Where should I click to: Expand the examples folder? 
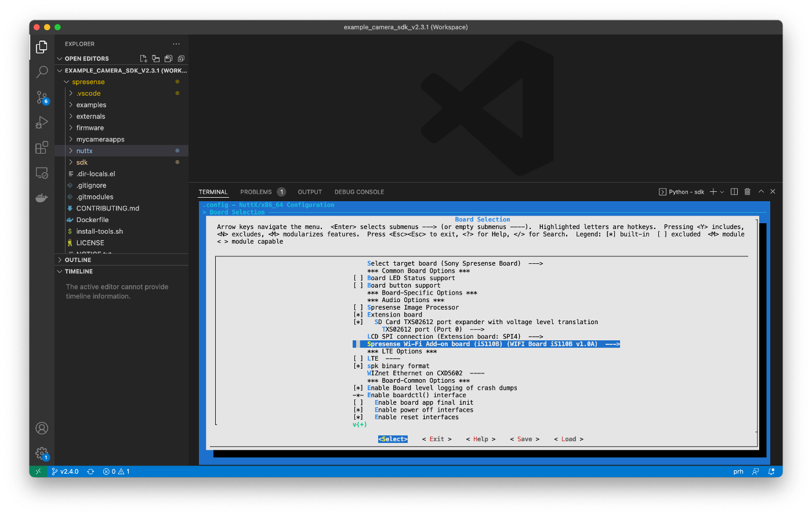point(71,105)
